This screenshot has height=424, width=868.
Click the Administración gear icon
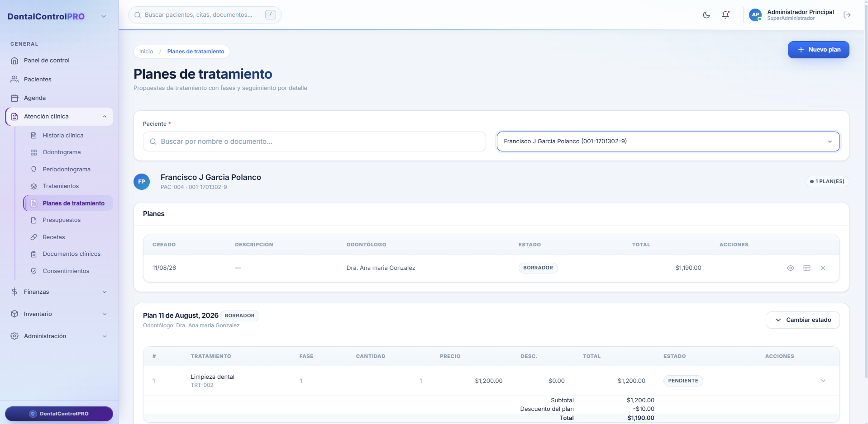point(14,336)
